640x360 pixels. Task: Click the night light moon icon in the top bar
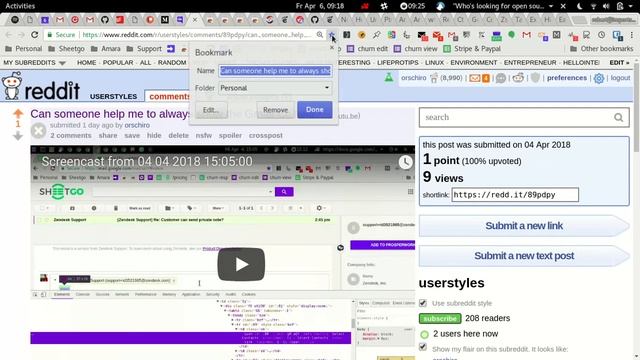click(x=580, y=6)
